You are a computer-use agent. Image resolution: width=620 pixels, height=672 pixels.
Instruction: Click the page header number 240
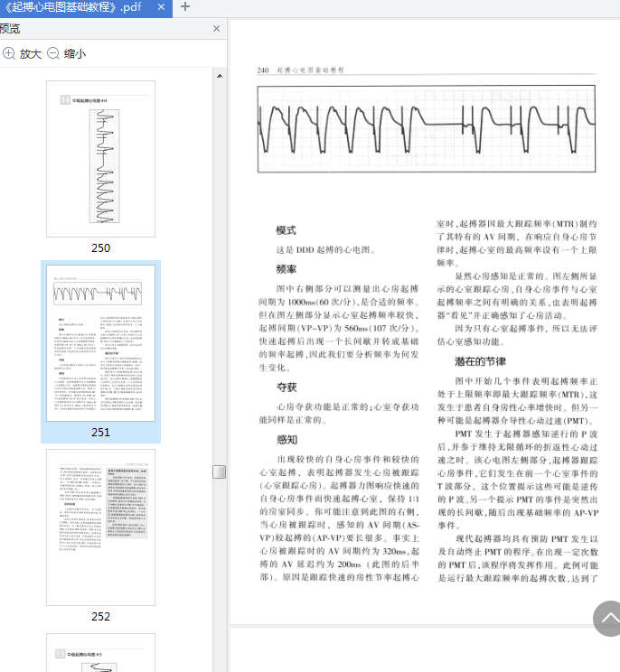[263, 70]
